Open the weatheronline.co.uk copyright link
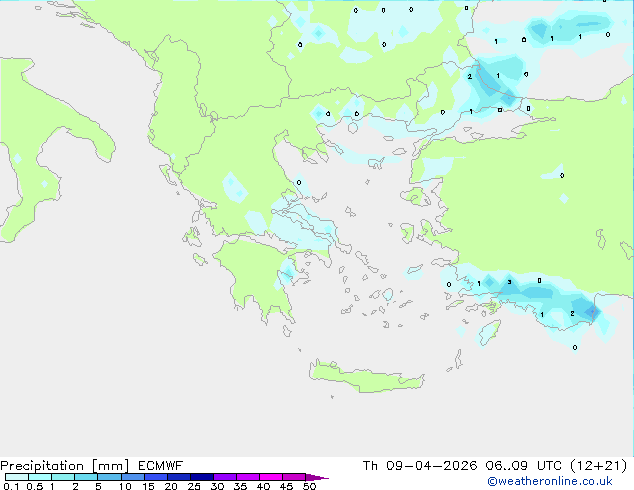Screen dimensions: 634x490 click(550, 481)
